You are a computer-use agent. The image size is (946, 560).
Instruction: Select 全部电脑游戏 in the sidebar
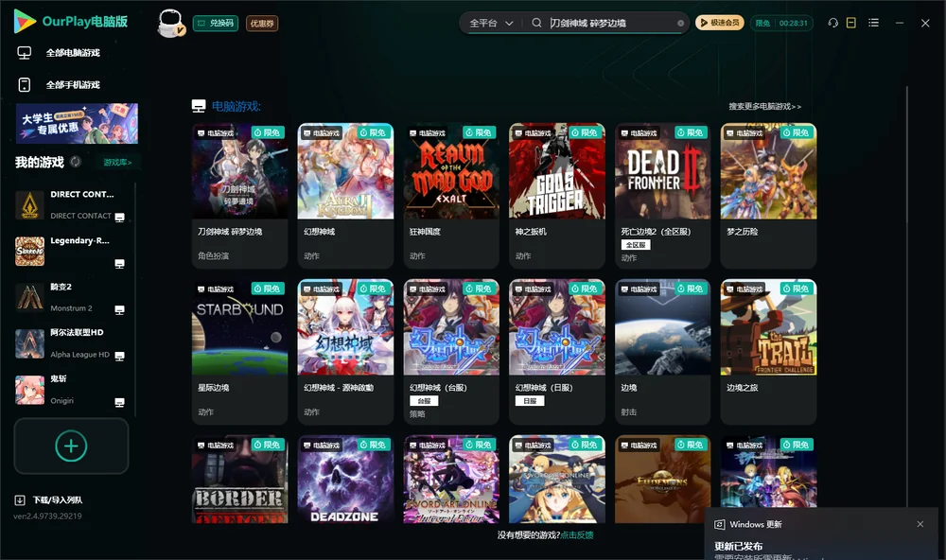coord(73,53)
